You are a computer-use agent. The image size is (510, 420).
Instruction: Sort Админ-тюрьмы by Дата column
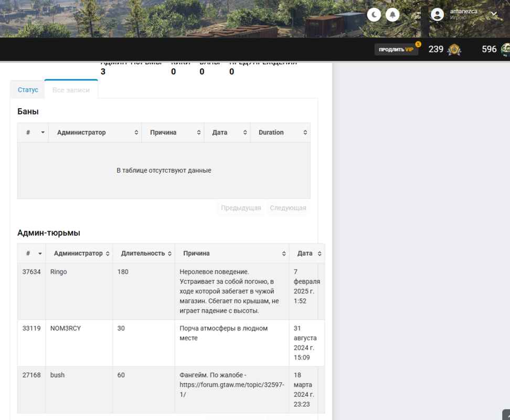pyautogui.click(x=307, y=254)
